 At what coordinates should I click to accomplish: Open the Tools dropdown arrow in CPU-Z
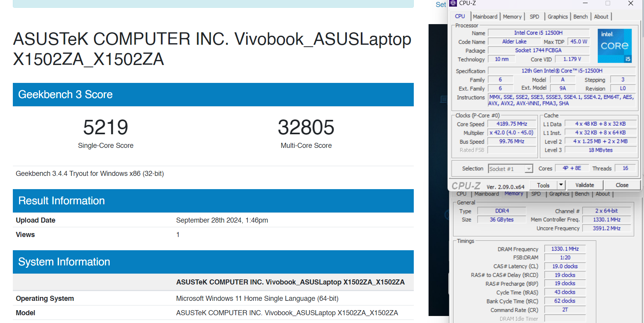pyautogui.click(x=561, y=185)
